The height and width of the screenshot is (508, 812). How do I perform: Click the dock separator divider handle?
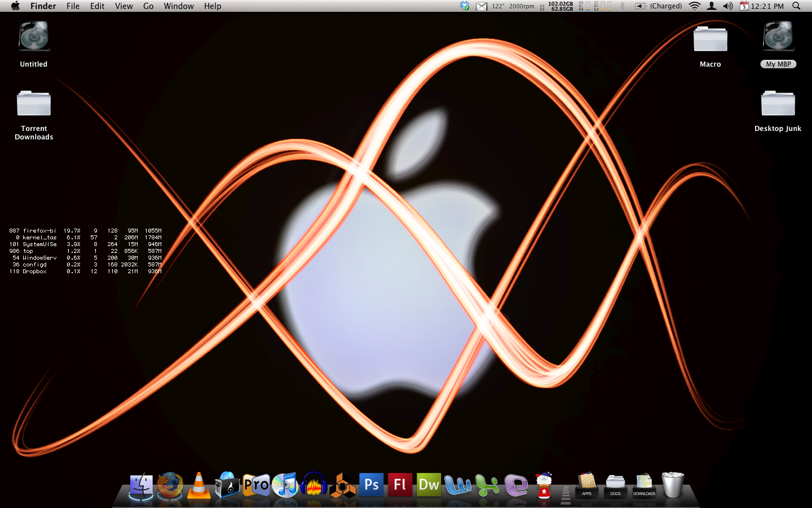point(566,494)
